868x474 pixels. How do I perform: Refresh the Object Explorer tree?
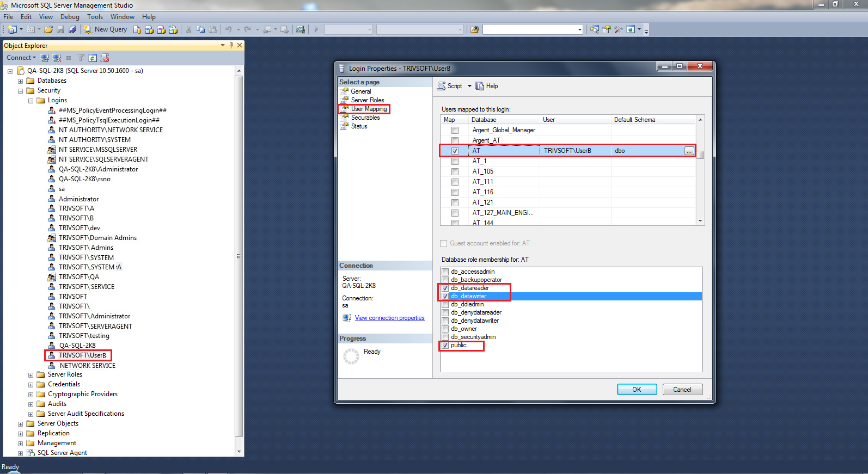(93, 58)
